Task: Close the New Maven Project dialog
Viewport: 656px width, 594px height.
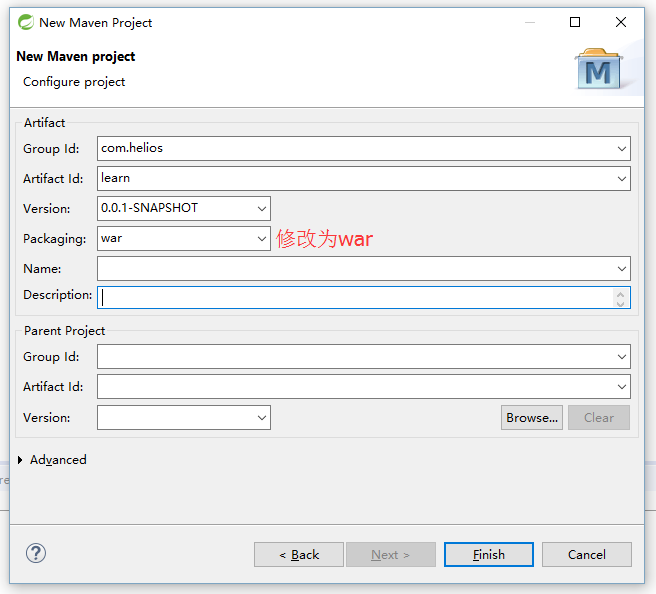Action: [x=621, y=22]
